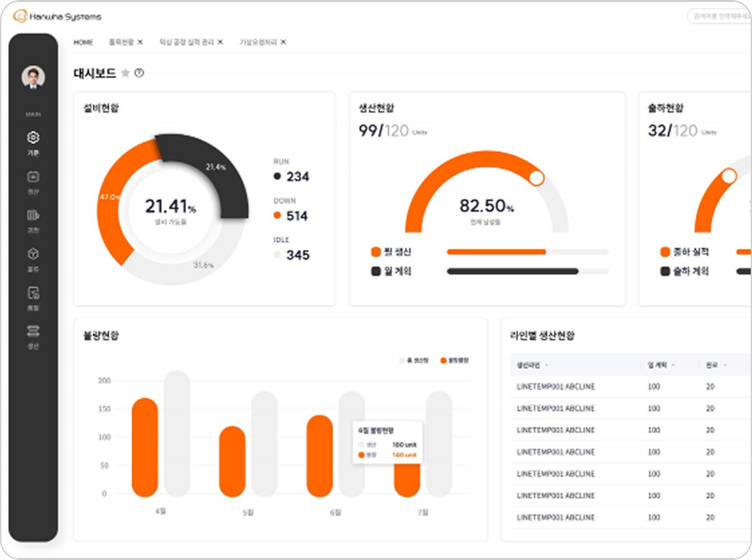Expand the daily plan column sort arrow
The image size is (752, 560).
pyautogui.click(x=673, y=365)
